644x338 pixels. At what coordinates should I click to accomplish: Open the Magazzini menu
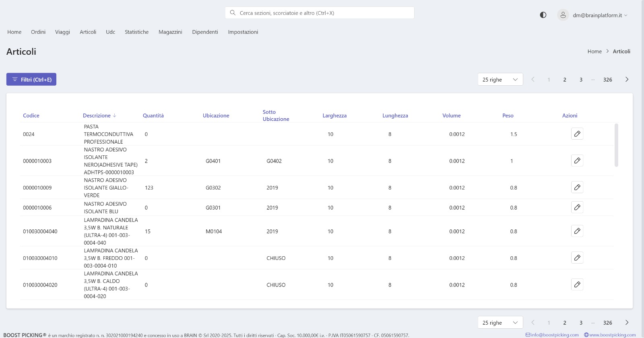coord(170,32)
